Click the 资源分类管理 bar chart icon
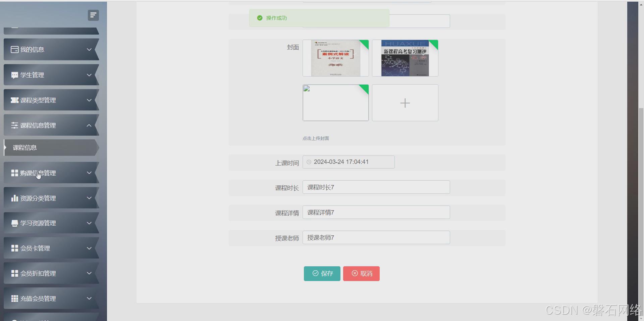 pyautogui.click(x=14, y=198)
